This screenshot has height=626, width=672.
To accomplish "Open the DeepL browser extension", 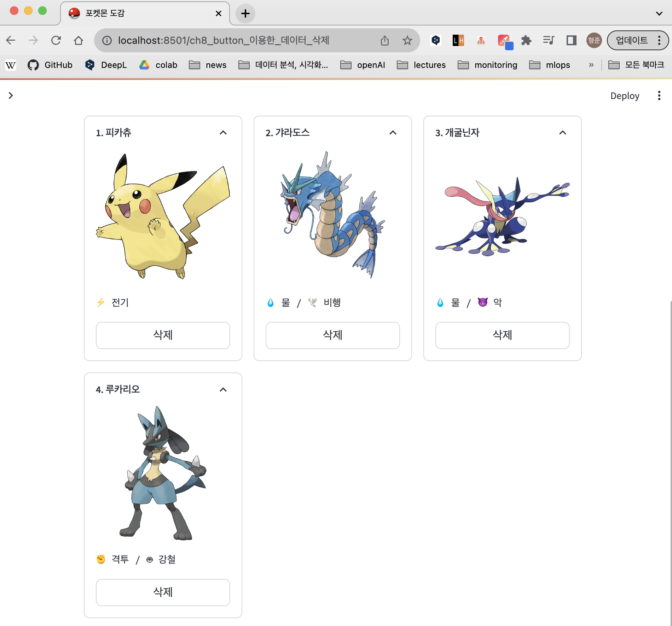I will pyautogui.click(x=436, y=40).
